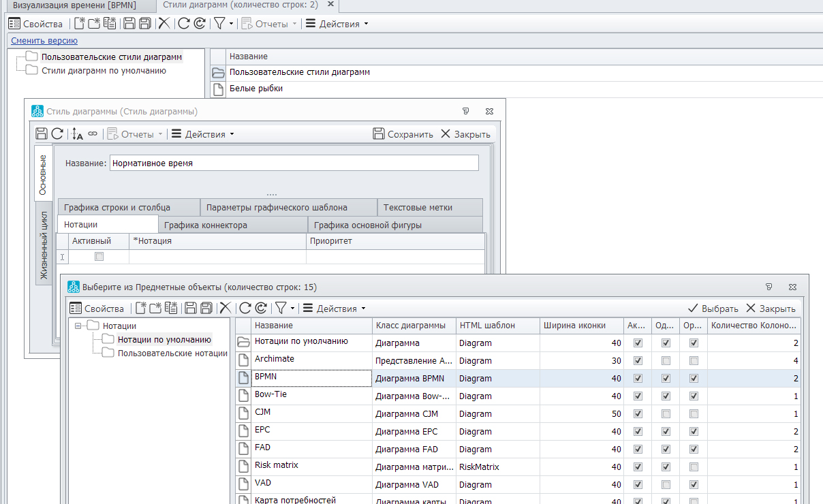Click the Сменить версию link

coord(44,41)
